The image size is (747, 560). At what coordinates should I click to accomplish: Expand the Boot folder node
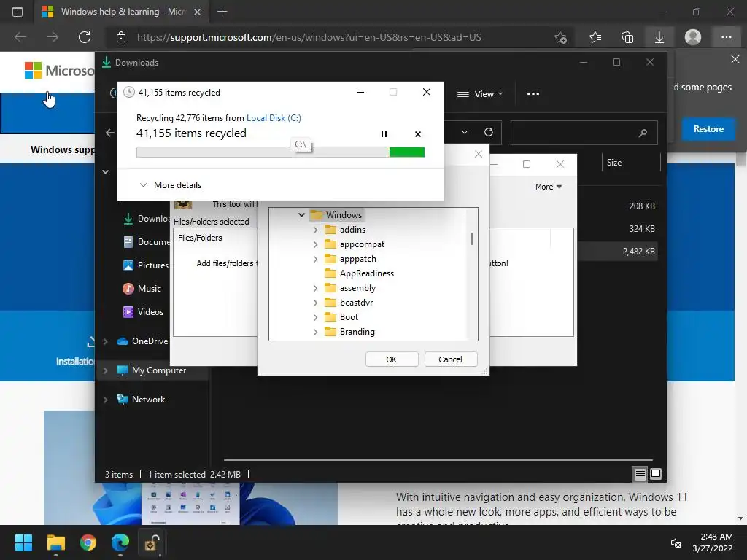click(x=315, y=317)
